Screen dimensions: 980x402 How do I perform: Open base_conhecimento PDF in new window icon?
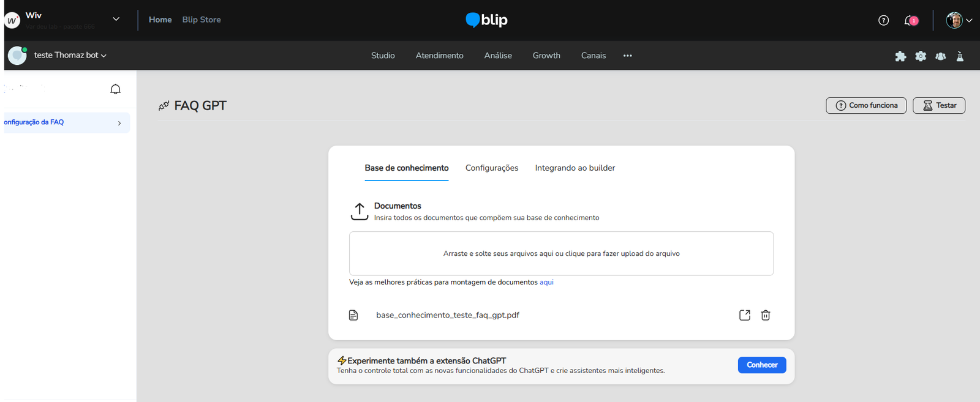pyautogui.click(x=745, y=315)
